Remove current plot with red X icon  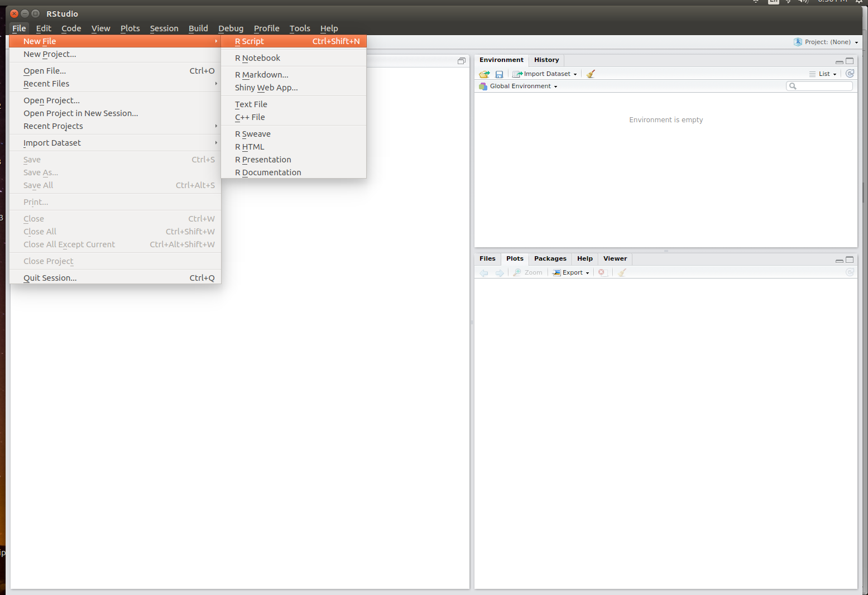coord(602,272)
